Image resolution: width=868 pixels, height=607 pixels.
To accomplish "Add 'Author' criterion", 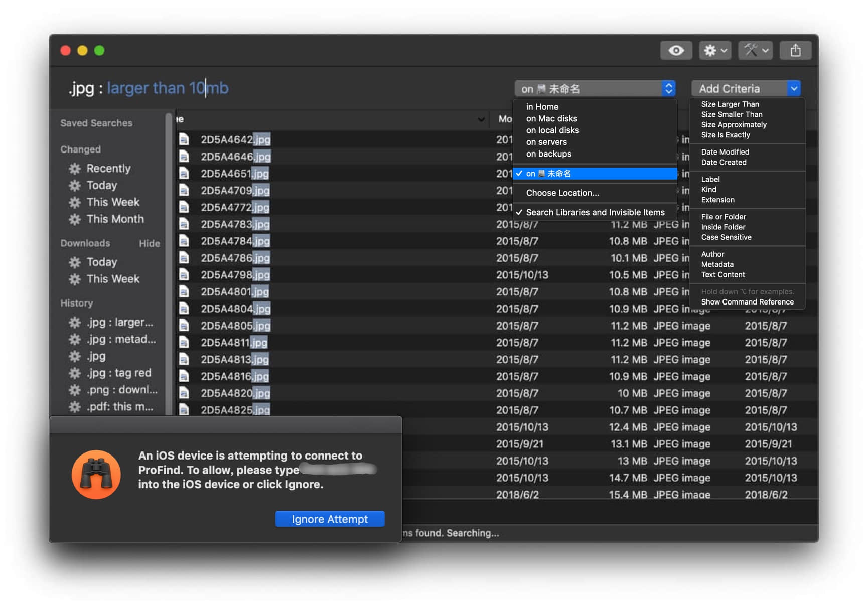I will [712, 254].
